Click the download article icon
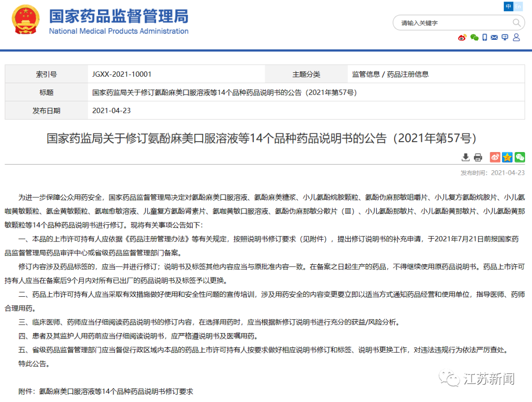Viewport: 532px width, 402px height. coord(465,157)
